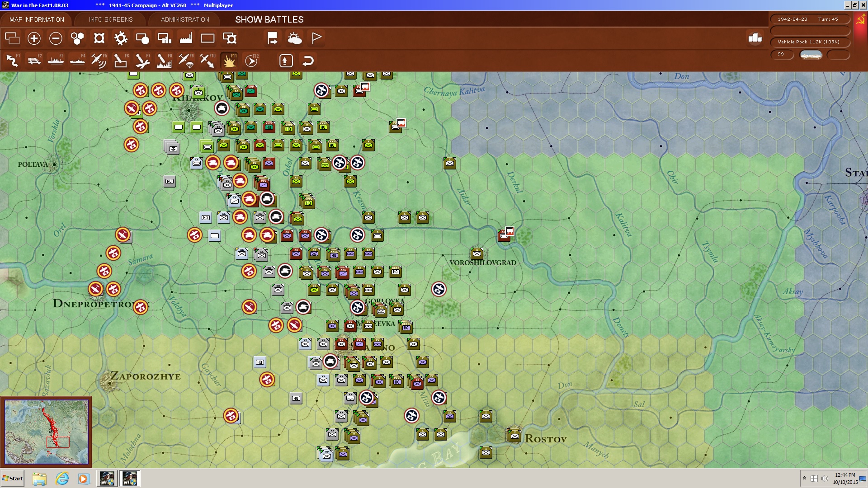
Task: Select the F2 rail move mode icon
Action: point(34,61)
